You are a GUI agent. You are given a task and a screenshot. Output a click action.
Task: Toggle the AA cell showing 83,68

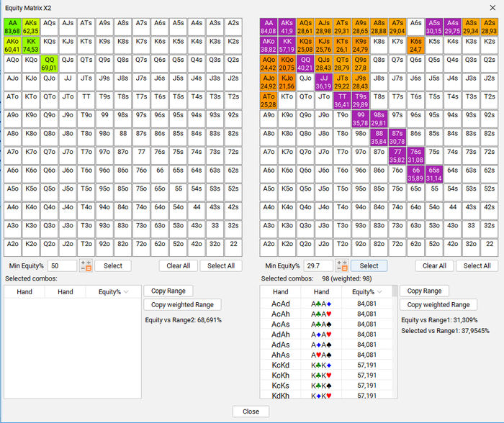(x=12, y=27)
